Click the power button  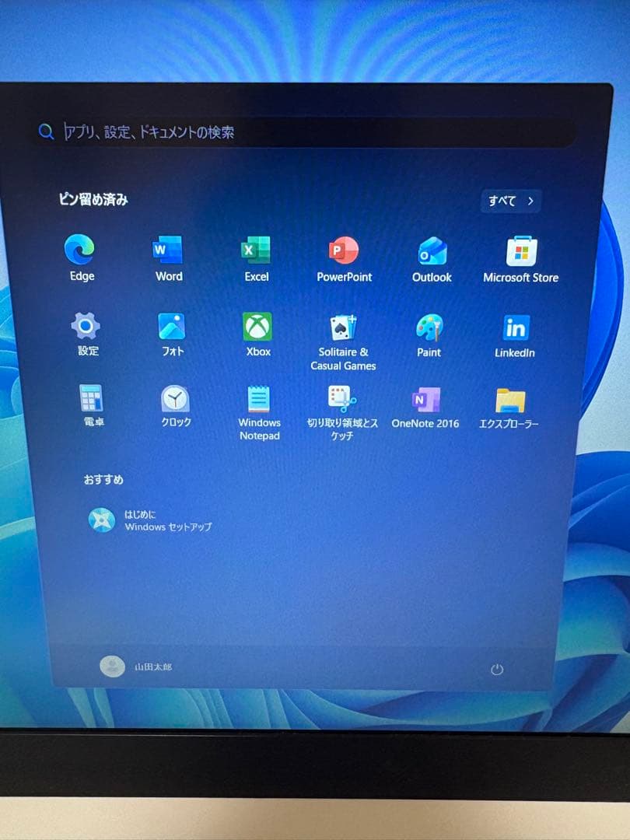click(497, 667)
